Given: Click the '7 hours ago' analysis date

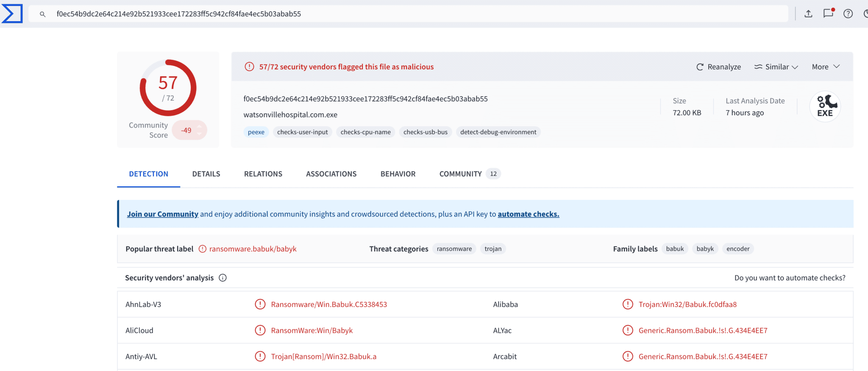Looking at the screenshot, I should (745, 113).
